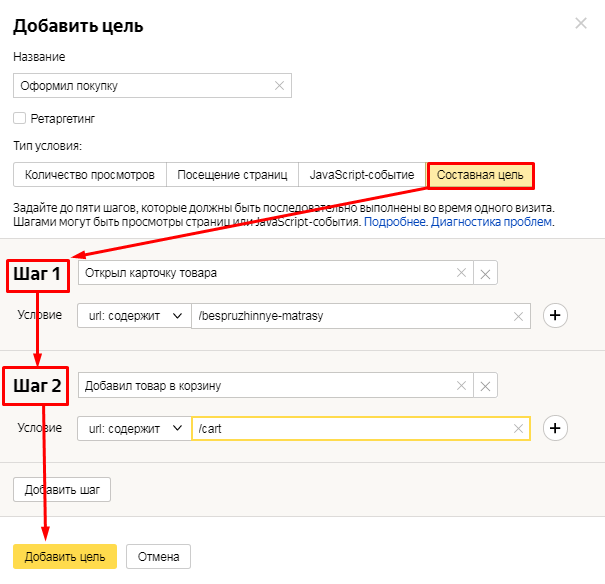
Task: Switch to Посещение страниц condition type
Action: click(232, 174)
